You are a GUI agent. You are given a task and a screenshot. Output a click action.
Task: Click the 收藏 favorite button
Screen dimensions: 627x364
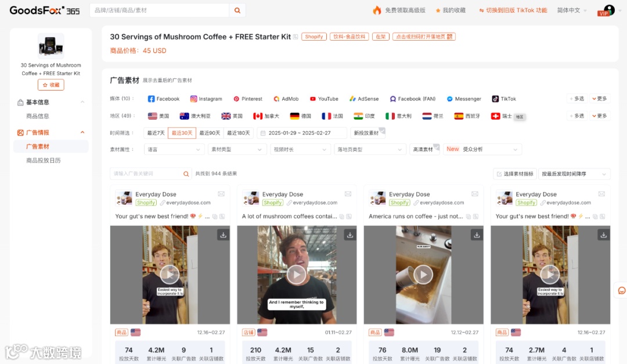51,85
